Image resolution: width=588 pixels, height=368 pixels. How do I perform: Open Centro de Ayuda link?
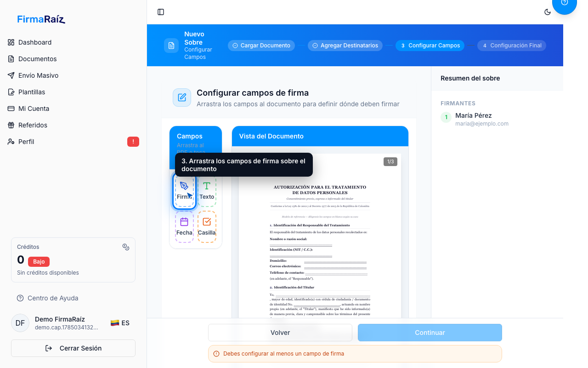[x=47, y=298]
